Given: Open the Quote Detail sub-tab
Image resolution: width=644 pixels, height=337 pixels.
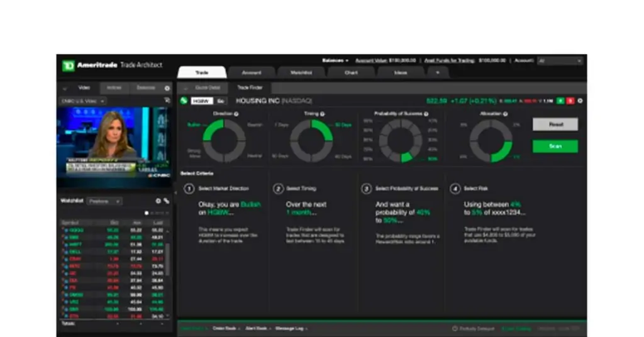Looking at the screenshot, I should [208, 88].
